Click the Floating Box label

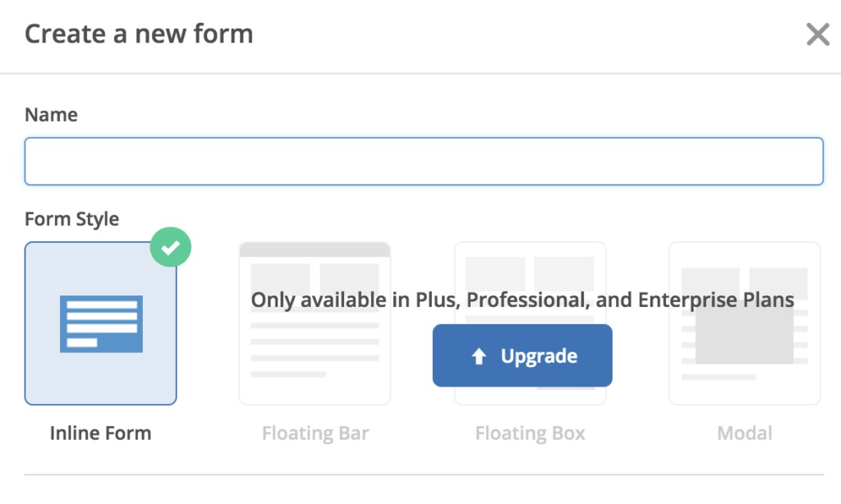pyautogui.click(x=530, y=433)
